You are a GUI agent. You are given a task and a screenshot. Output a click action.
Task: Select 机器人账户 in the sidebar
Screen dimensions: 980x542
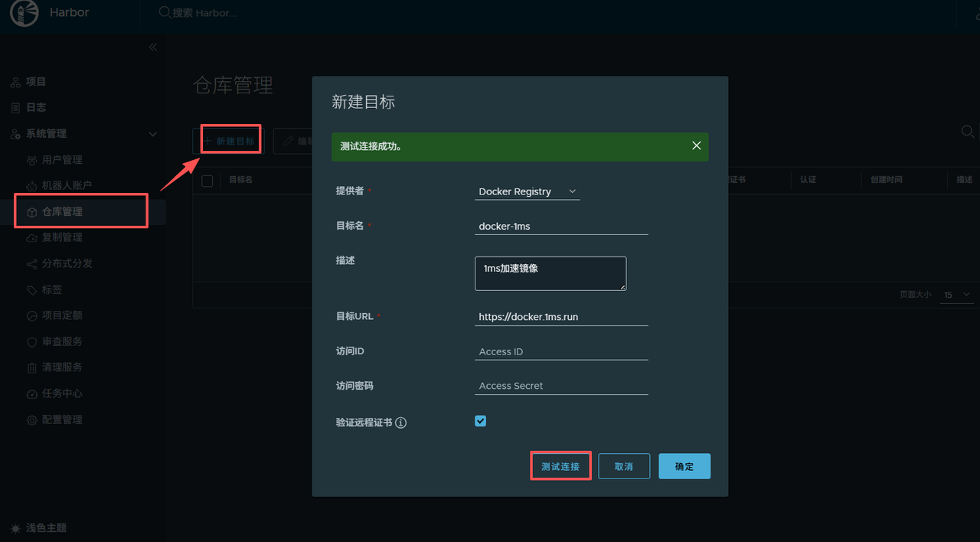pos(67,184)
